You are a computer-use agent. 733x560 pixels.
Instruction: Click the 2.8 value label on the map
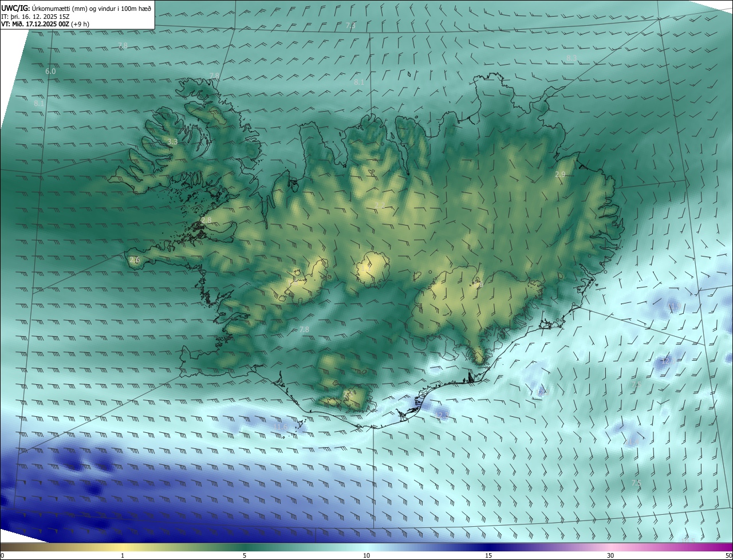coord(206,220)
